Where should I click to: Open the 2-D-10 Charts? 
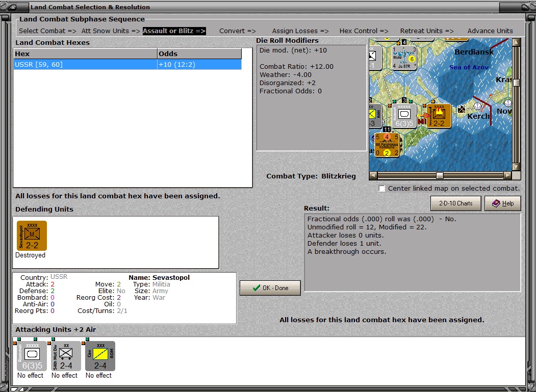(455, 203)
